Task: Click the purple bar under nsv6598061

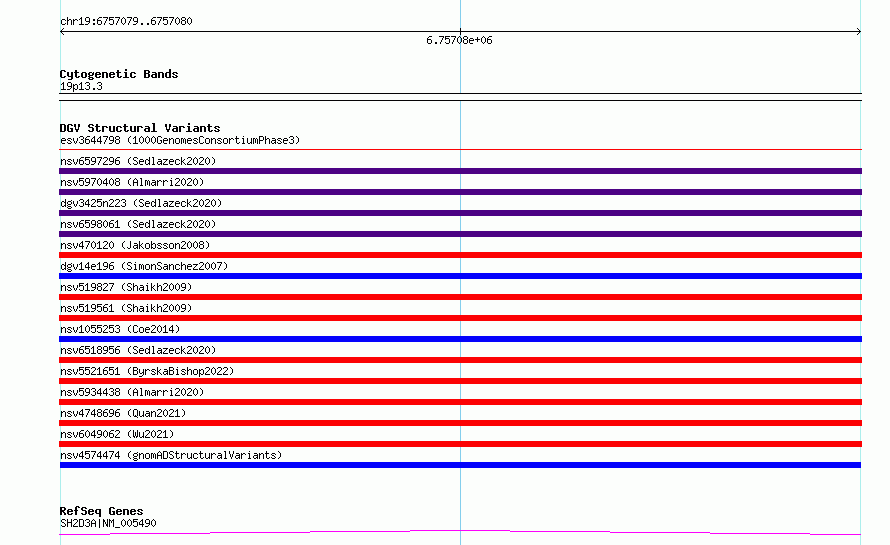Action: pyautogui.click(x=460, y=234)
